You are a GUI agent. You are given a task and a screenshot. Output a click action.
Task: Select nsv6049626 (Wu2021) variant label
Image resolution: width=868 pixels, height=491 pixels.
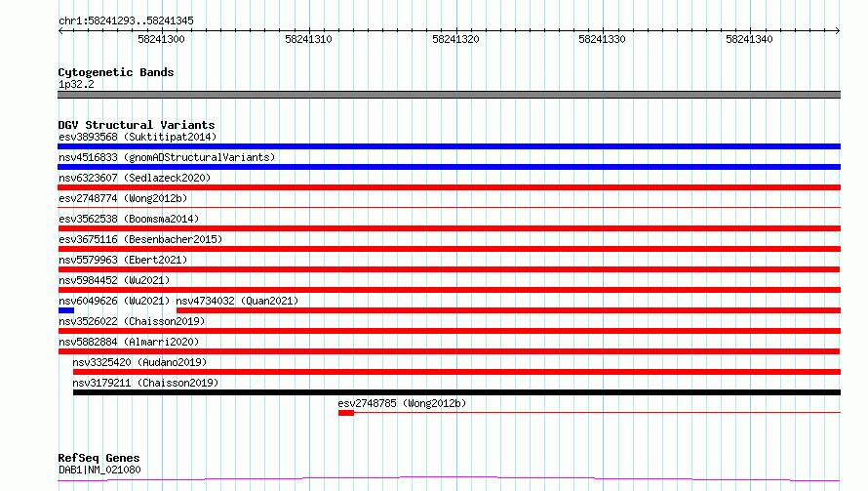pyautogui.click(x=114, y=301)
